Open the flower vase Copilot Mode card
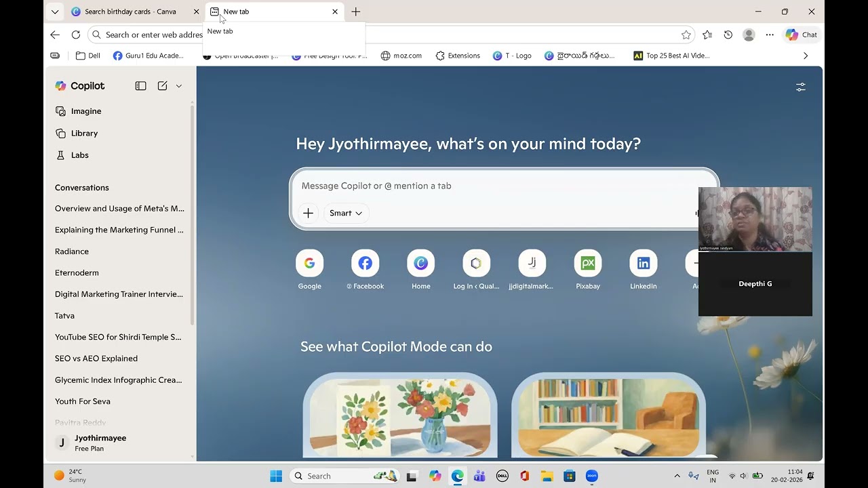 400,415
